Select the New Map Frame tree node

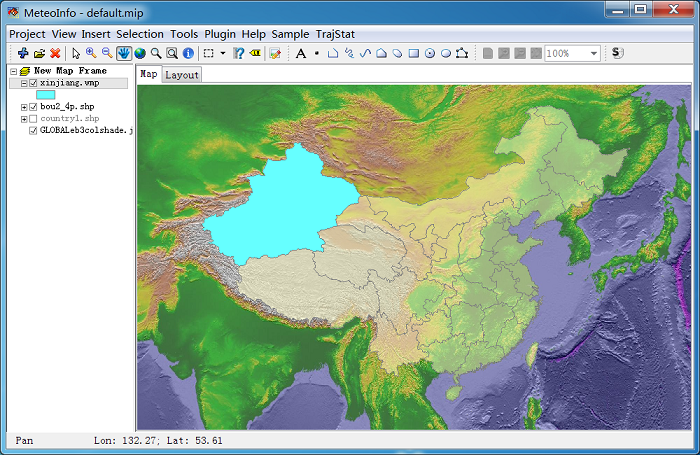click(70, 71)
